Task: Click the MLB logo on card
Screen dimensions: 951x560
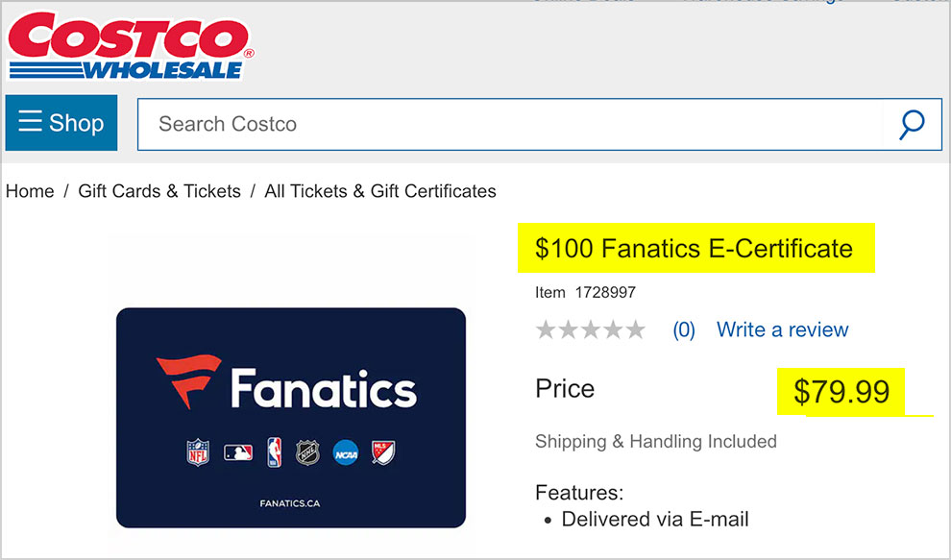Action: (238, 452)
